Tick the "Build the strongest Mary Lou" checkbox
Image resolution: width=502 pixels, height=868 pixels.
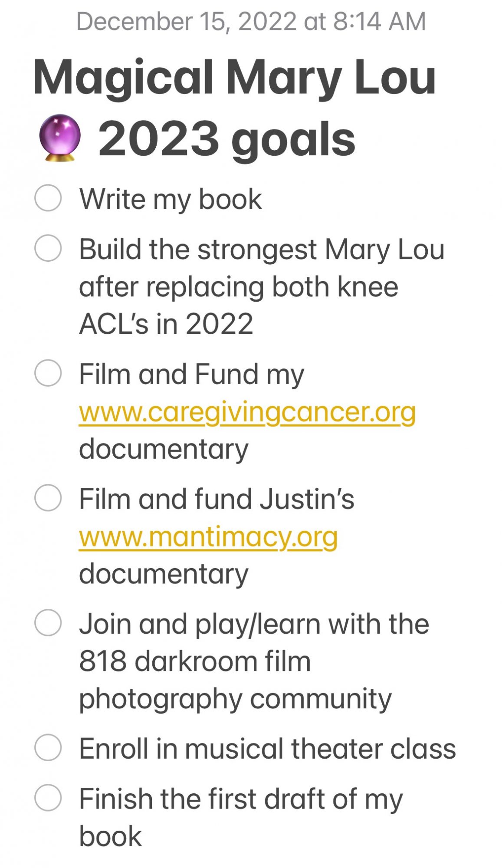(x=48, y=248)
